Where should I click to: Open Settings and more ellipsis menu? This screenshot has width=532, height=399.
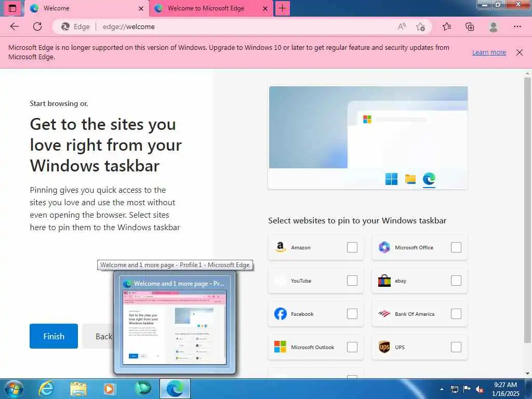click(x=517, y=26)
